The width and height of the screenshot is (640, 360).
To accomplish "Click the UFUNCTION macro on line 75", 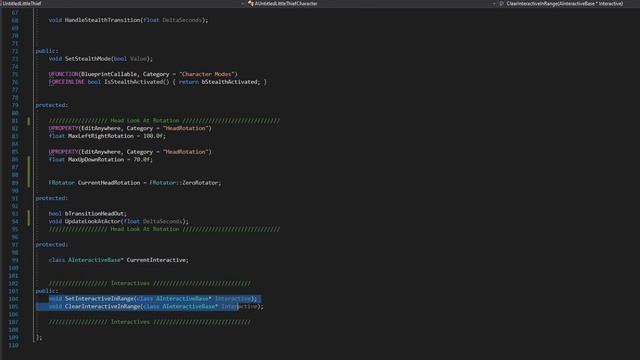I will (x=63, y=74).
